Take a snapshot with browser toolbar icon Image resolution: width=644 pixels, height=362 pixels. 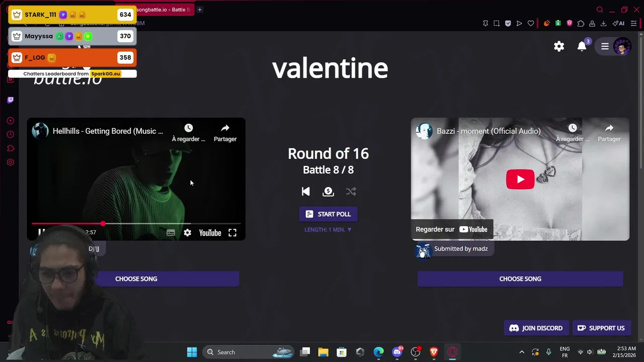click(x=497, y=23)
